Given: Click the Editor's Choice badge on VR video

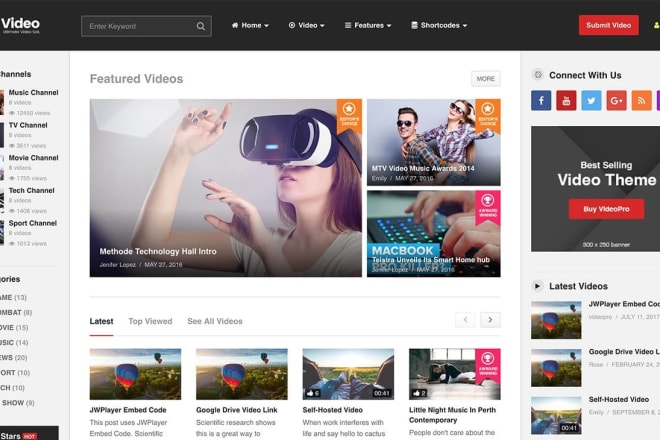Looking at the screenshot, I should (x=349, y=116).
